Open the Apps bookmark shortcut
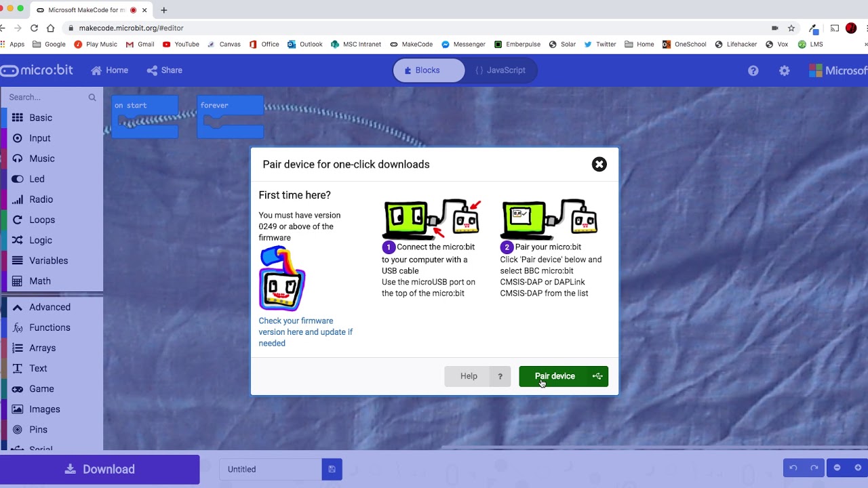 click(12, 44)
